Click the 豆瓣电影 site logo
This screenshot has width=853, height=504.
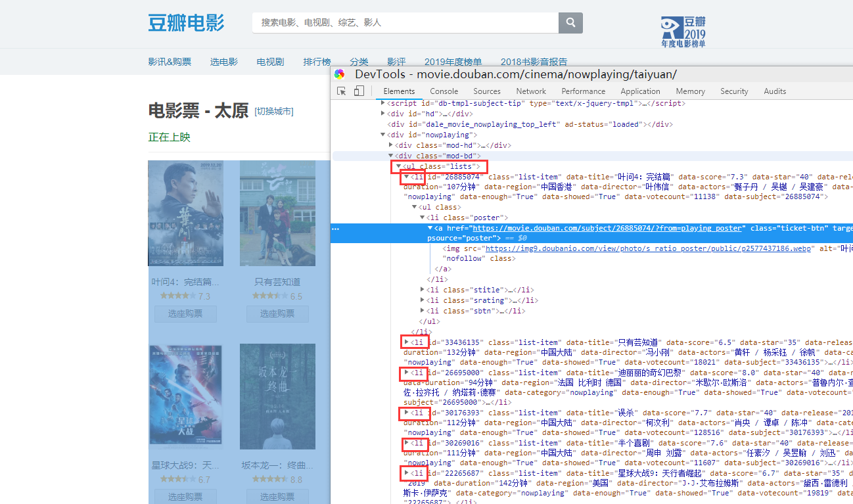(186, 22)
